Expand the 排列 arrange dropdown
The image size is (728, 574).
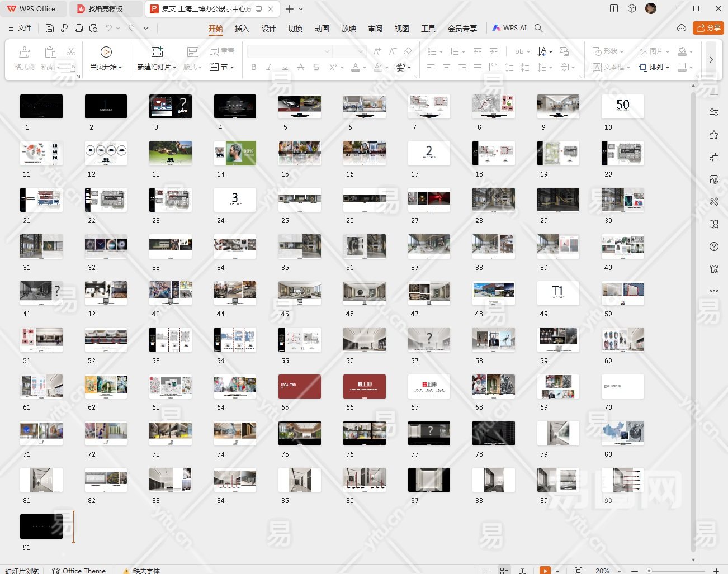pos(654,67)
